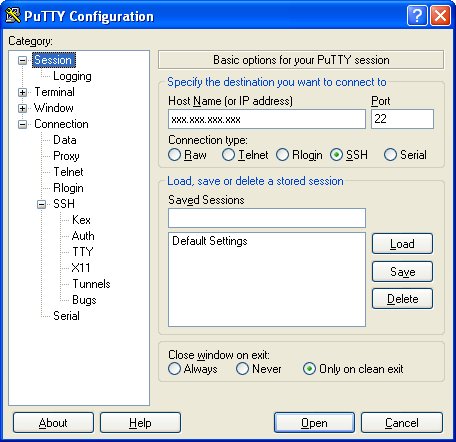Image resolution: width=456 pixels, height=442 pixels.
Task: Click the Delete button
Action: tap(402, 299)
